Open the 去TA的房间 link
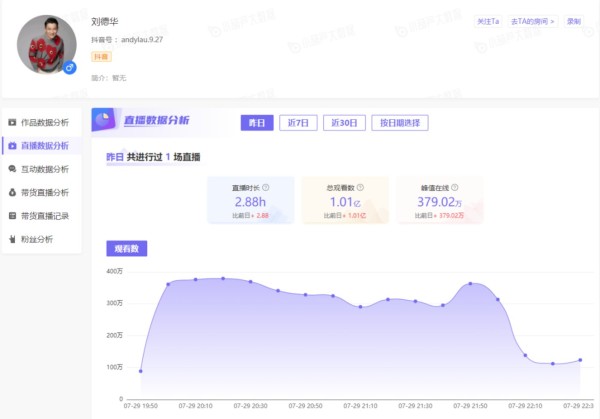Screen dimensions: 600x419 [533, 21]
